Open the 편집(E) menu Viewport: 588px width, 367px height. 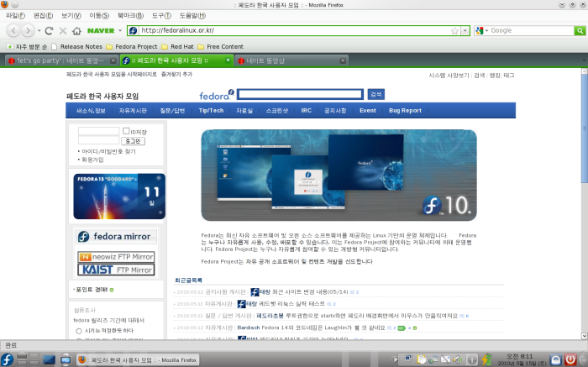click(43, 16)
